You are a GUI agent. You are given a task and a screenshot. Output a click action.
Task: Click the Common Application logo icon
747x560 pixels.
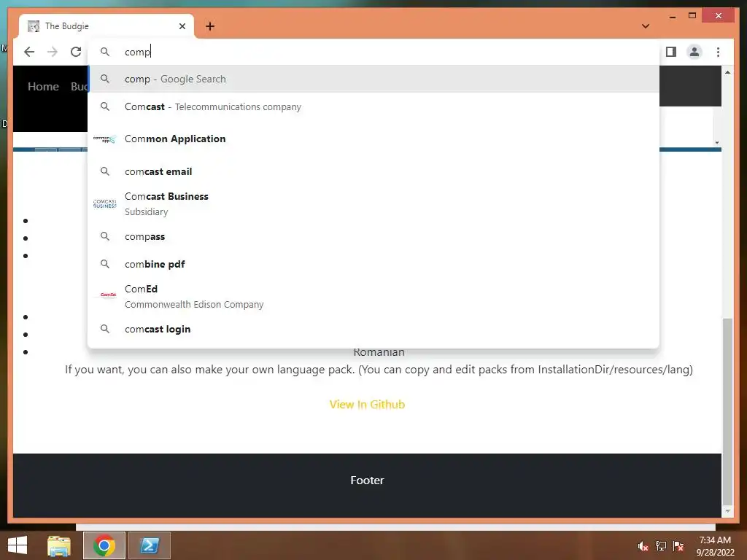tap(105, 139)
